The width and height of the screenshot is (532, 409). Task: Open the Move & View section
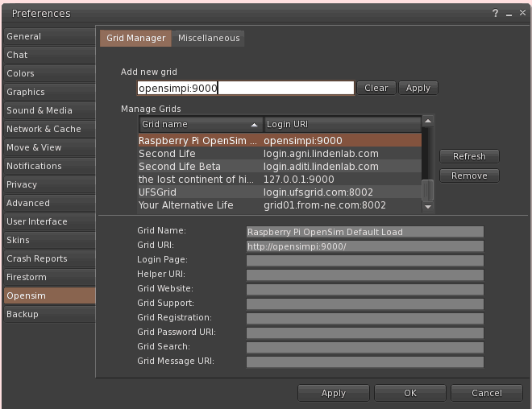point(49,148)
